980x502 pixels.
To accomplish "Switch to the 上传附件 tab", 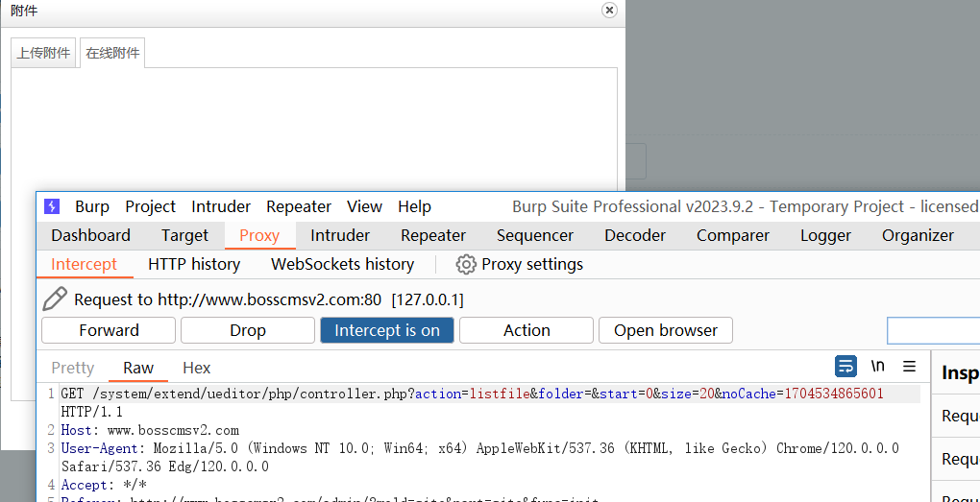I will (43, 54).
